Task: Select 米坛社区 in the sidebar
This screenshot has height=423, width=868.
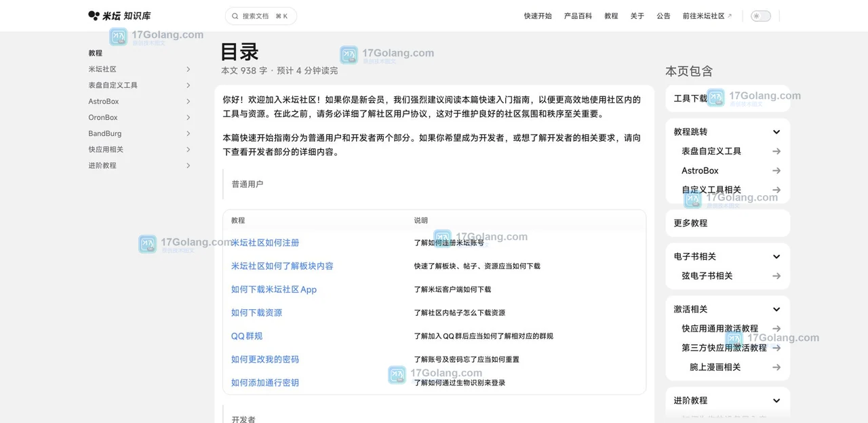Action: 102,69
